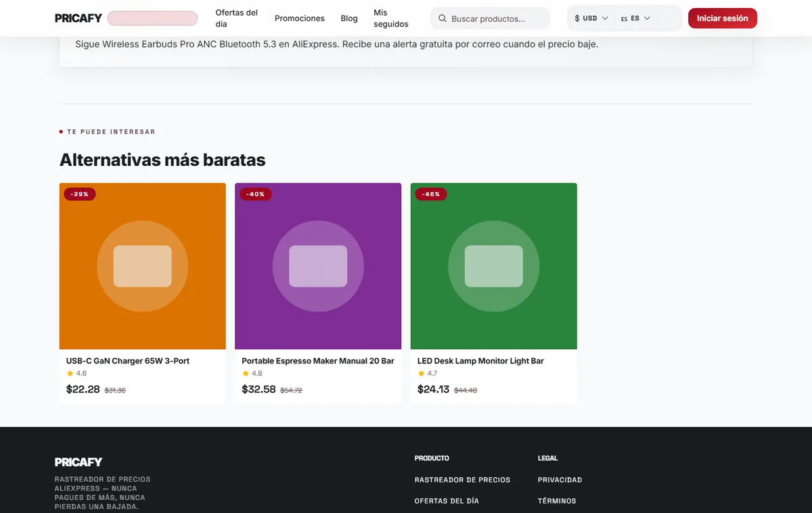
Task: Open LED Desk Lamp Monitor Light Bar title
Action: point(481,361)
